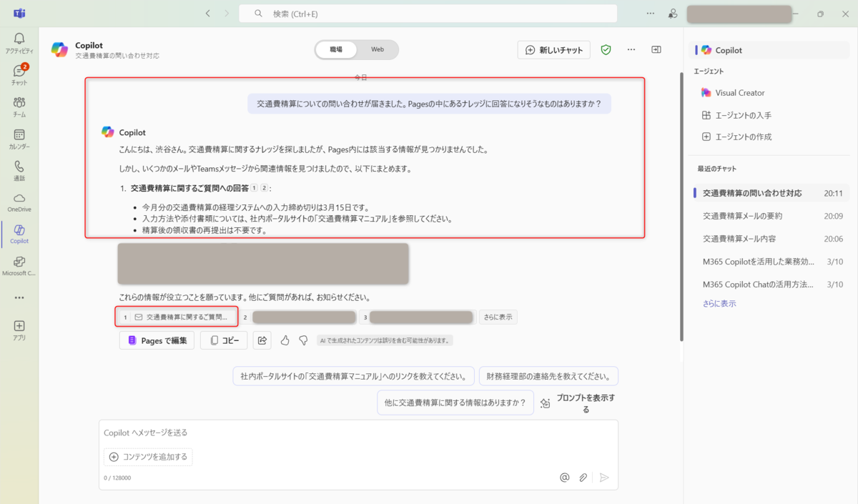Click さらに表示 link under recent chats

point(719,304)
